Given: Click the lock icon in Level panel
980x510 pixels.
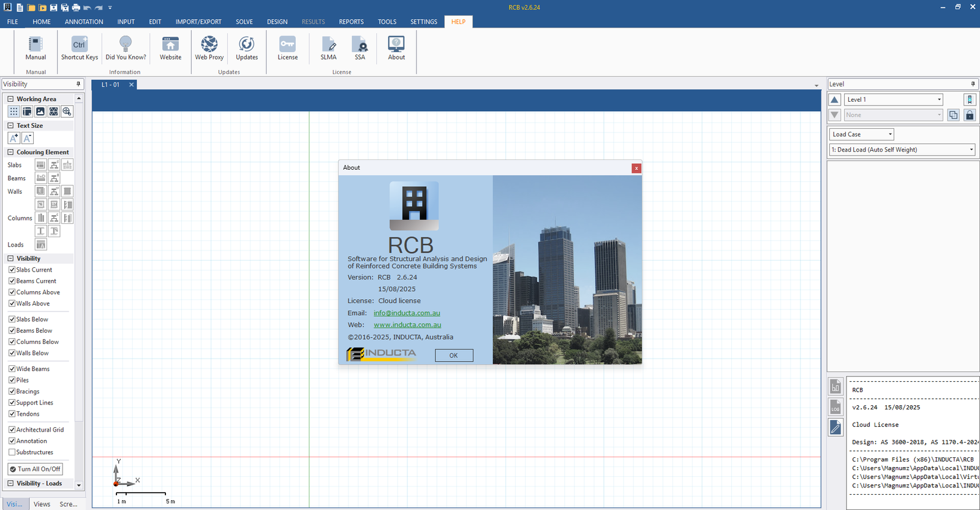Looking at the screenshot, I should point(970,115).
